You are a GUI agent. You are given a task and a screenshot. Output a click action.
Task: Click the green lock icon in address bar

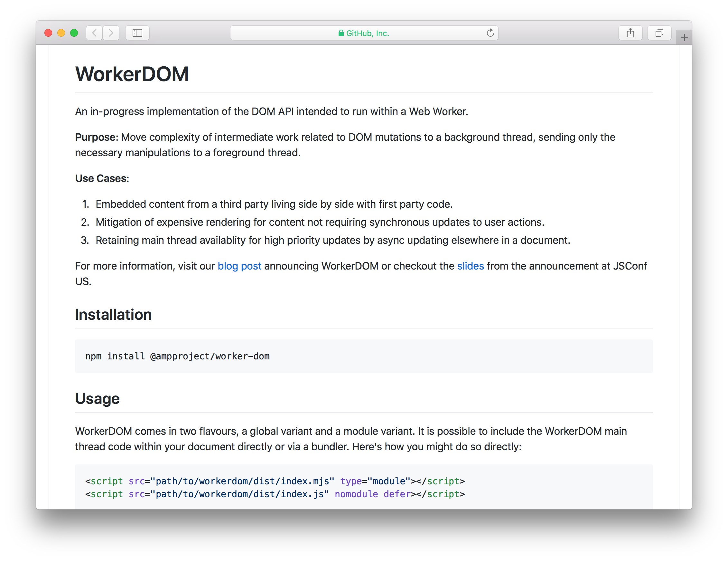(341, 33)
